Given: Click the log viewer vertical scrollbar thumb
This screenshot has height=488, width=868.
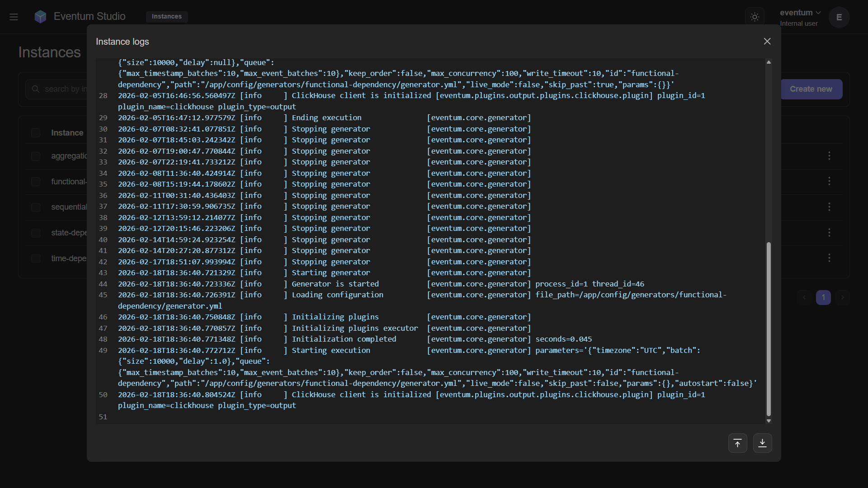Looking at the screenshot, I should point(769,329).
